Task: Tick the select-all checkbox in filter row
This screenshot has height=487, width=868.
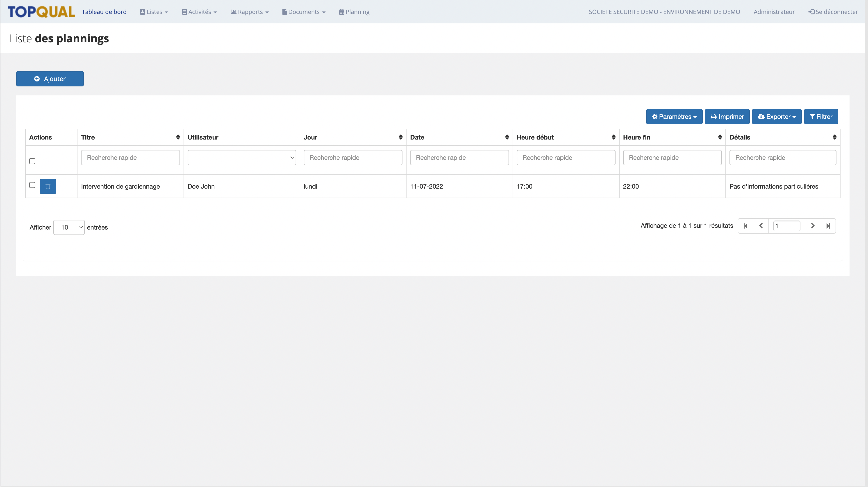Action: (x=32, y=161)
